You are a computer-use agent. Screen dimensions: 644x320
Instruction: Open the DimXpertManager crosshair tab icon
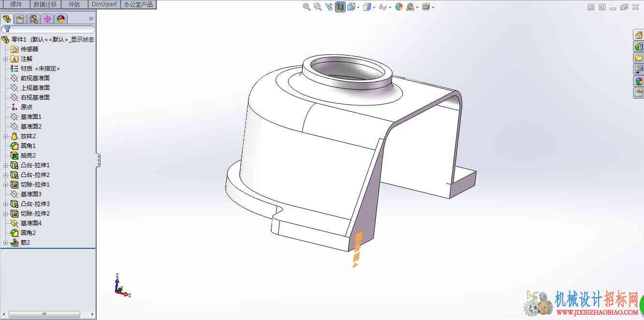coord(47,19)
